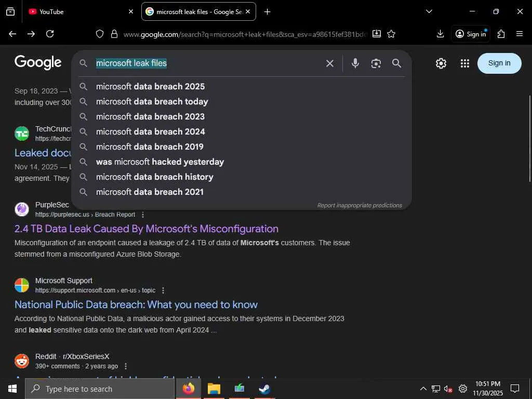
Task: Select suggestion "microsoft data breach 2025"
Action: click(150, 86)
